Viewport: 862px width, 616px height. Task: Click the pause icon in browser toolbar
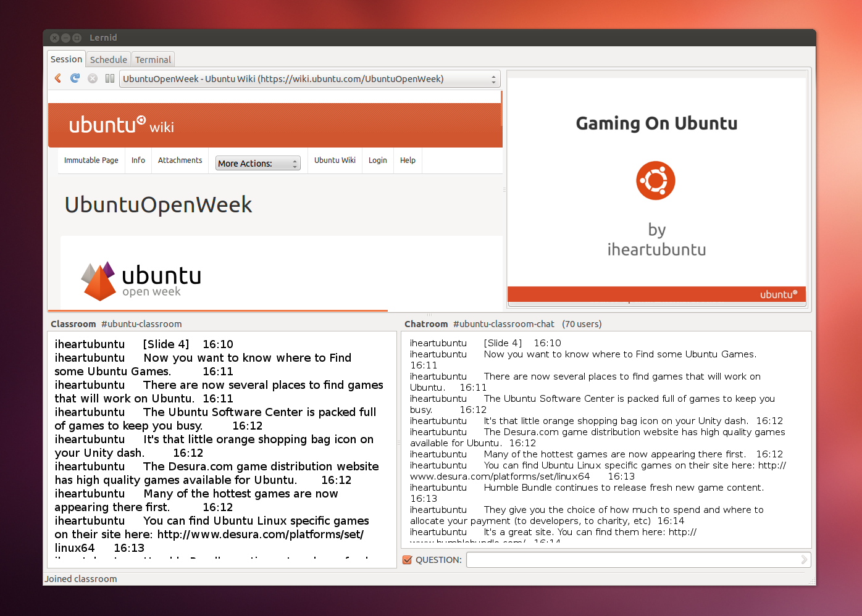click(x=110, y=78)
